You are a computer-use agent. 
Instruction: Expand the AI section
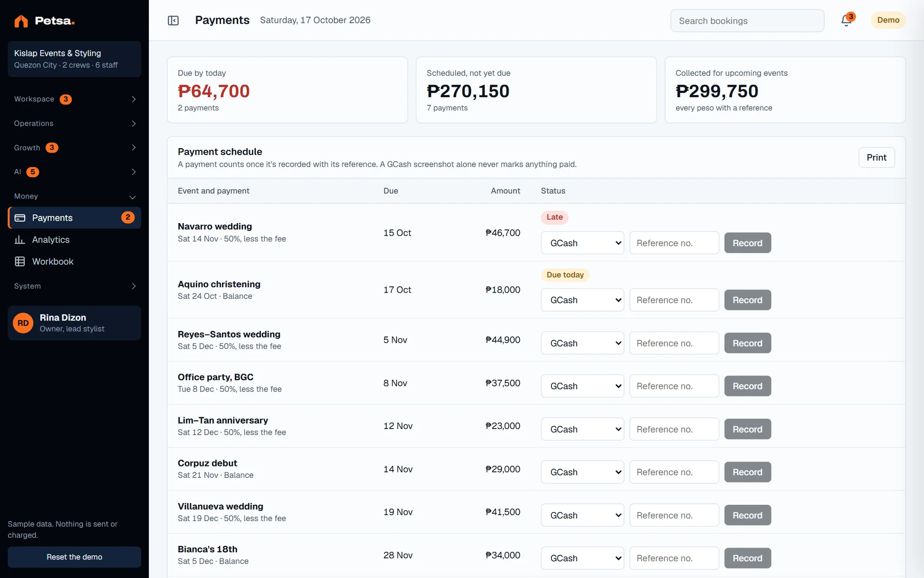tap(74, 172)
